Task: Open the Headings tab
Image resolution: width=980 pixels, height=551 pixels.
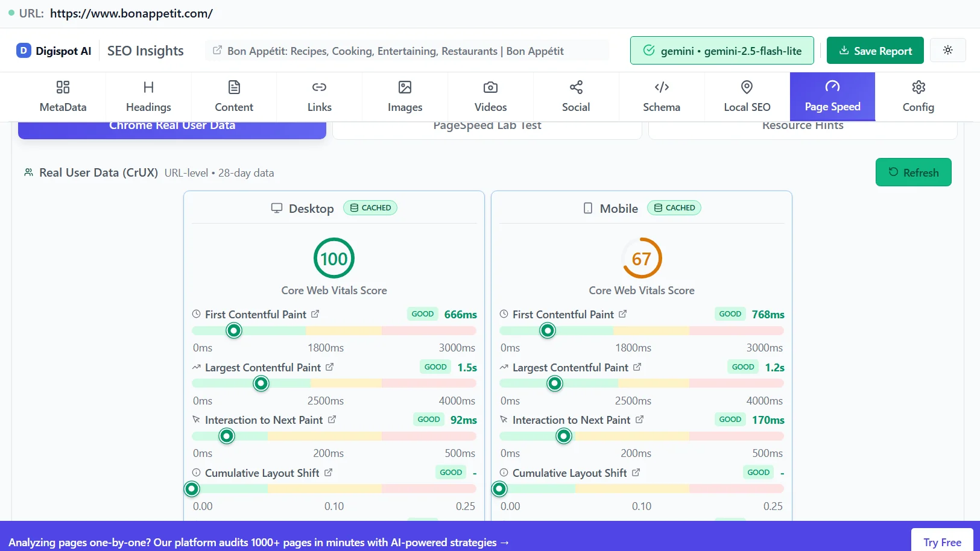Action: (148, 97)
